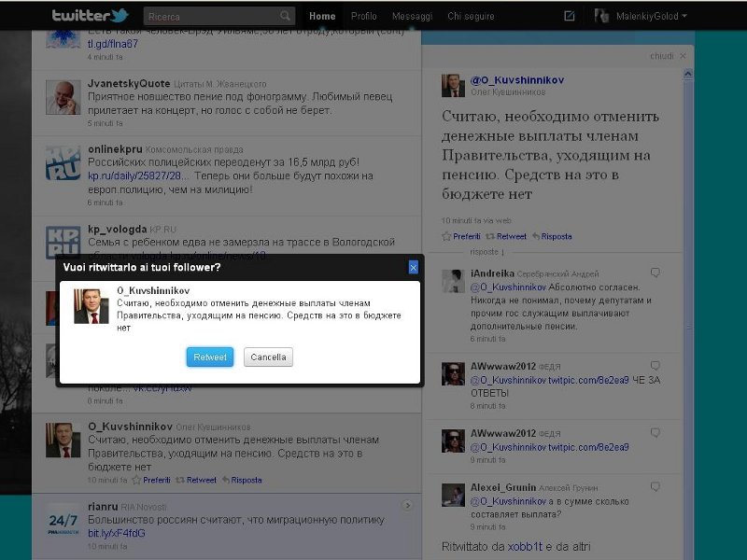Open the compose new tweet icon
The image size is (747, 560).
point(570,16)
